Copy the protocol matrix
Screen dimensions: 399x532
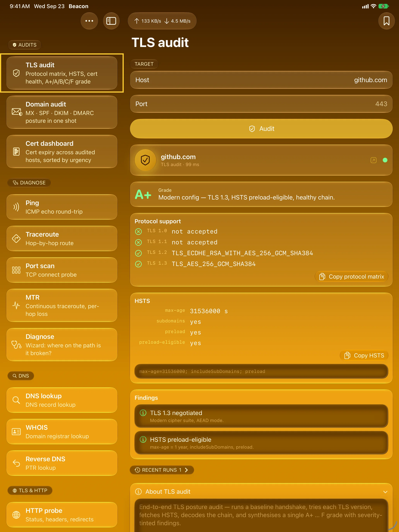351,277
